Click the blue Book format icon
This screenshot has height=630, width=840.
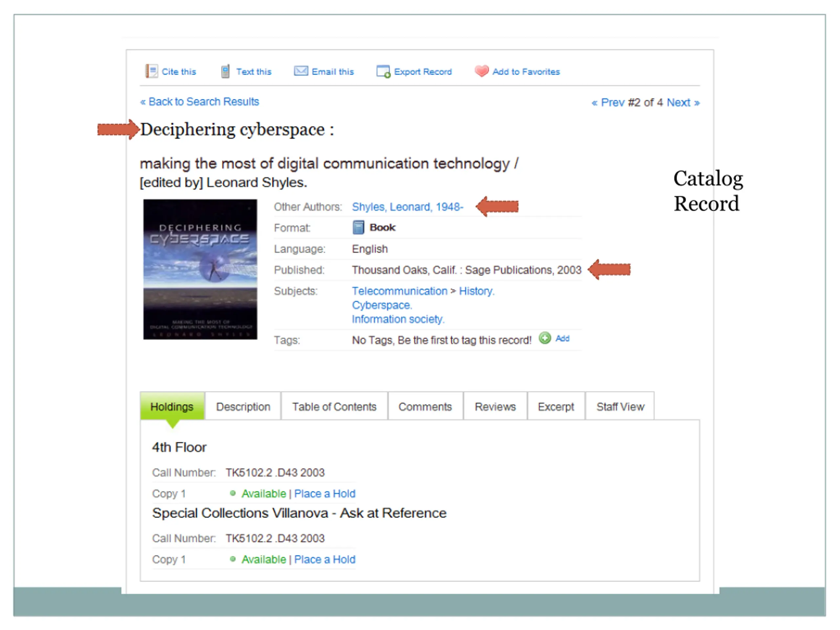[358, 227]
